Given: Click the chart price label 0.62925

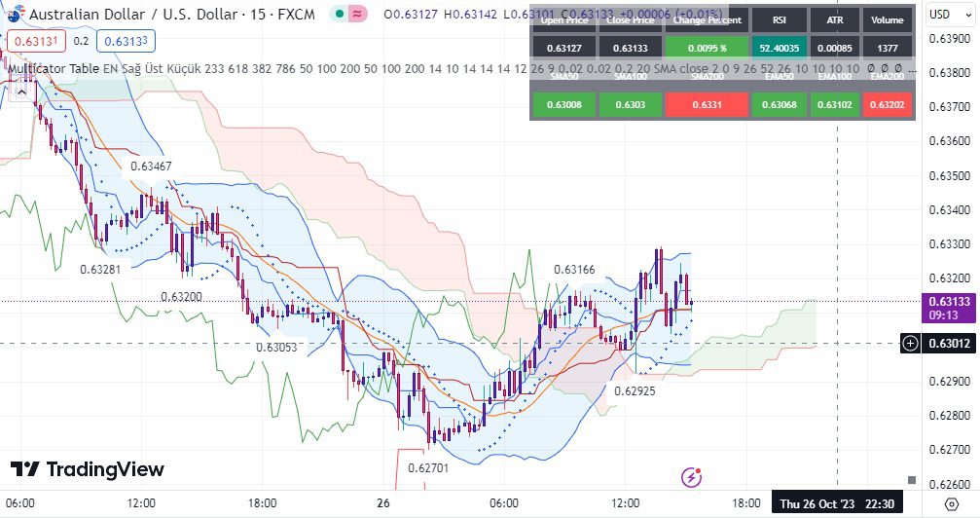Looking at the screenshot, I should tap(635, 391).
